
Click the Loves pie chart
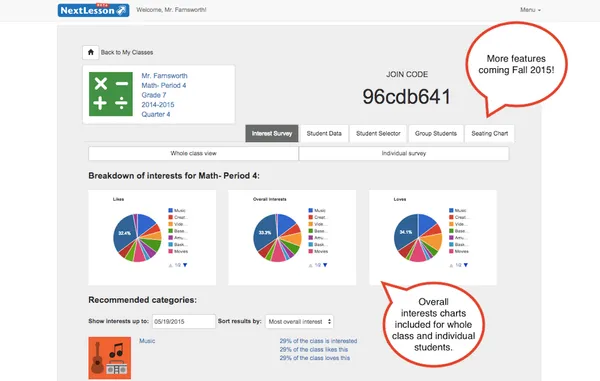(418, 238)
